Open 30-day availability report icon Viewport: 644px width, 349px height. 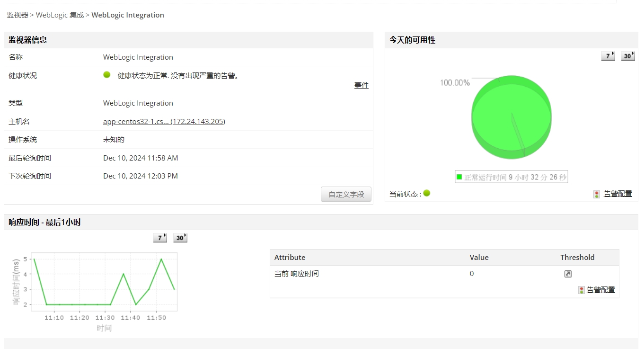(628, 56)
